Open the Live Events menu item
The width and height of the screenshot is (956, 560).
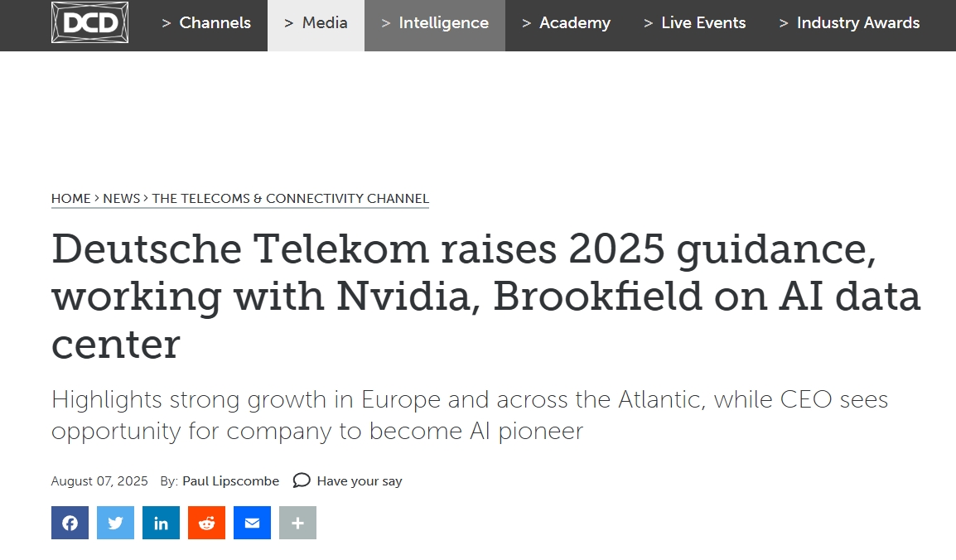tap(694, 23)
